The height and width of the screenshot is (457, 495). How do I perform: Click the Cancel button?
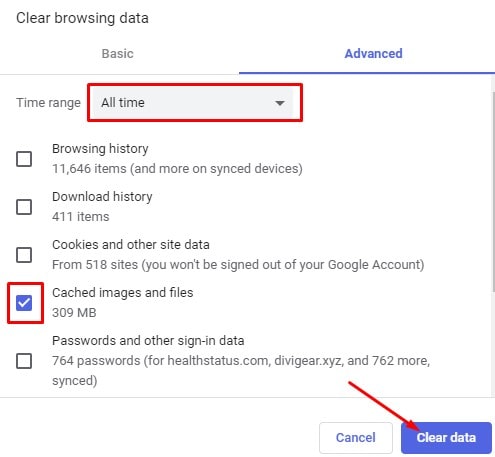pyautogui.click(x=356, y=437)
